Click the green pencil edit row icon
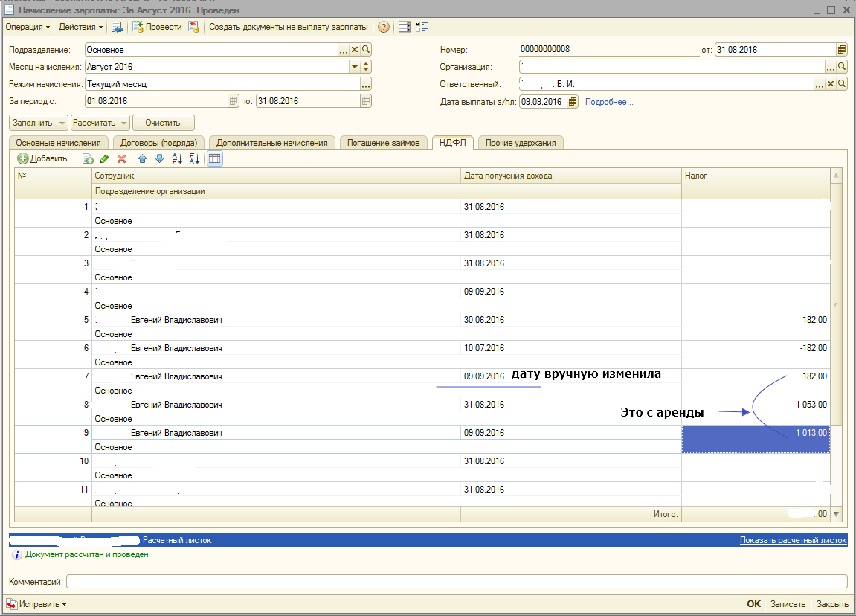 (x=105, y=158)
